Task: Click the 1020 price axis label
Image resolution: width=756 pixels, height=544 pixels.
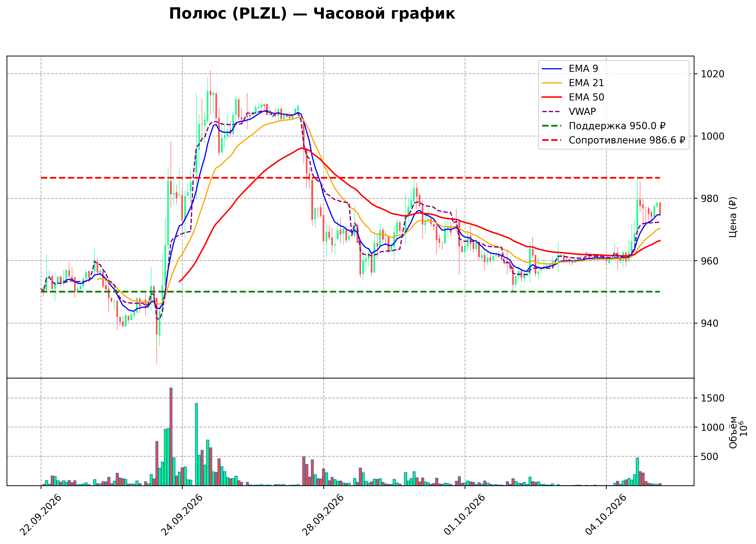Action: 713,74
